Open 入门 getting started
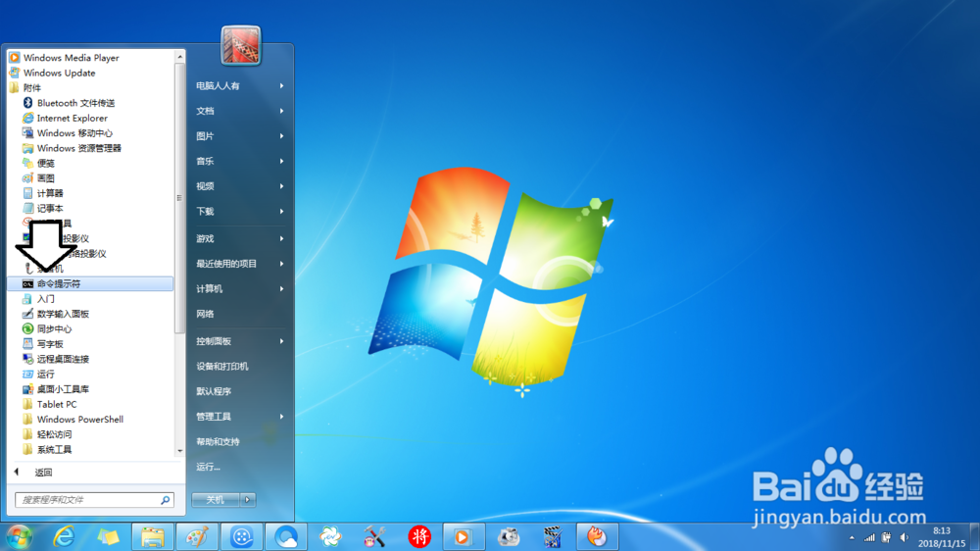Screen dimensions: 980x551 [45, 299]
